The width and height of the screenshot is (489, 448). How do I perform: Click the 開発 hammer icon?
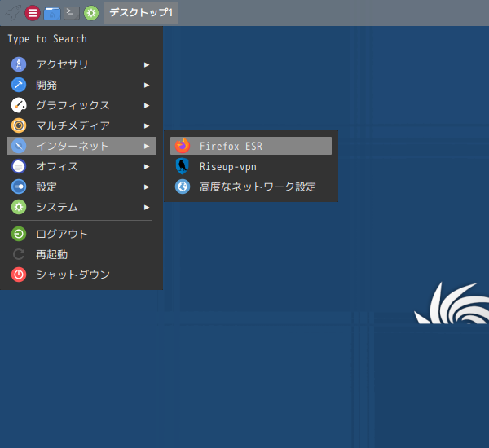click(x=19, y=85)
